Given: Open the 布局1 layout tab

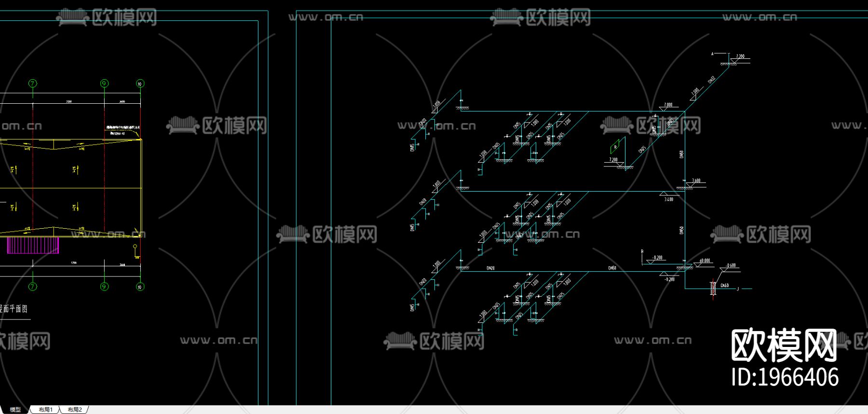Looking at the screenshot, I should click(46, 410).
